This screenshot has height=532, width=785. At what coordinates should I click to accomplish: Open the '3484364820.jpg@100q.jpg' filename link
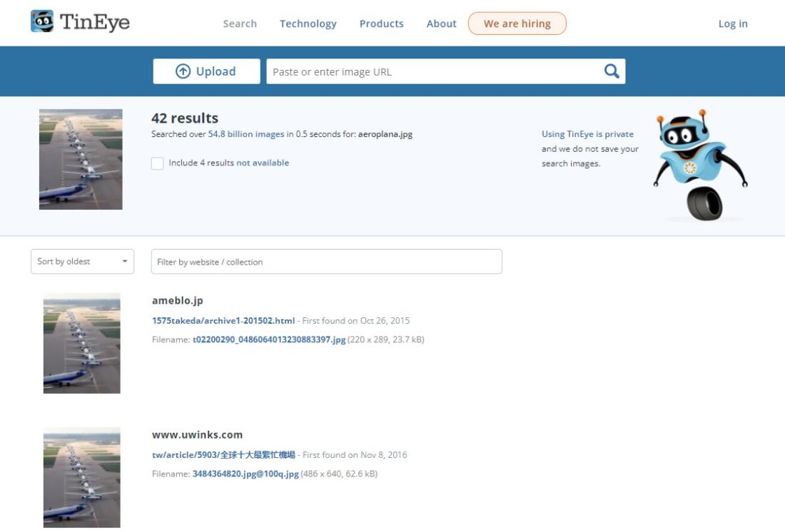tap(245, 474)
